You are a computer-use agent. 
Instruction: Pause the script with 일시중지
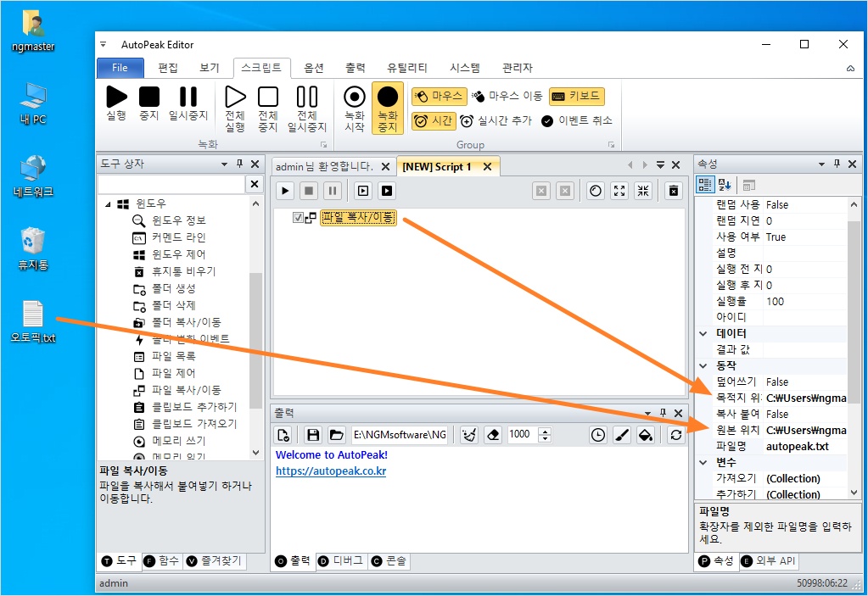pos(188,103)
